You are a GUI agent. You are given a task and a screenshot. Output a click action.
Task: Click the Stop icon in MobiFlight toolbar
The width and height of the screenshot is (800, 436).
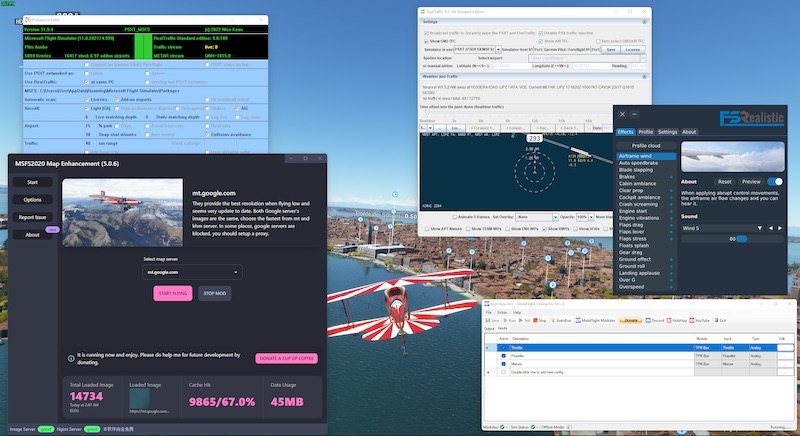(x=535, y=320)
